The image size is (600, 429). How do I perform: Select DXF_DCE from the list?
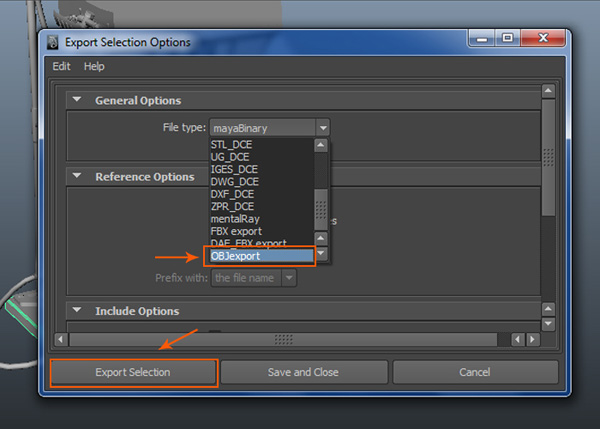click(234, 194)
